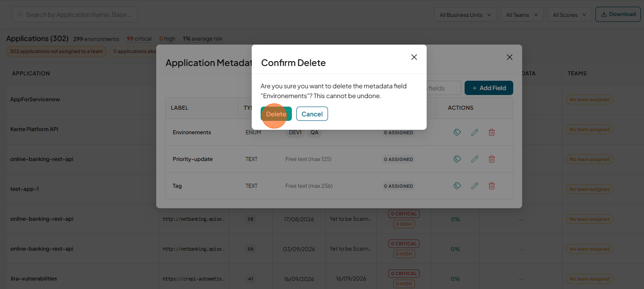Edit the Tag field via pencil icon

click(x=474, y=186)
